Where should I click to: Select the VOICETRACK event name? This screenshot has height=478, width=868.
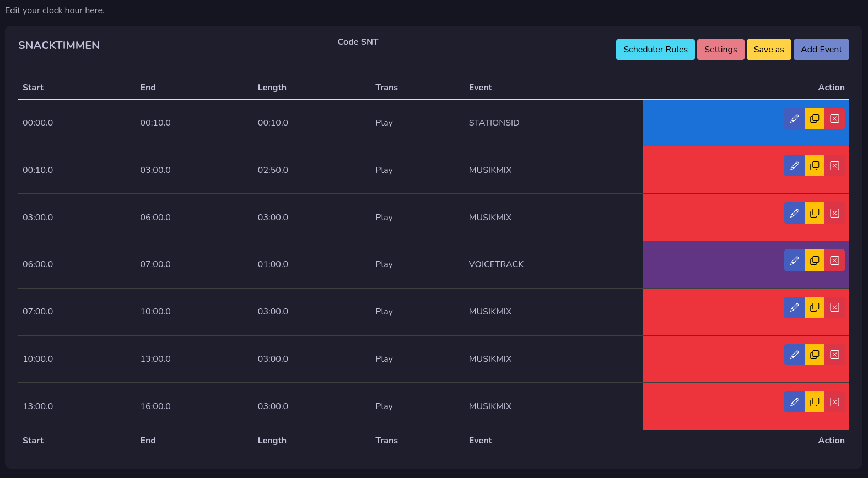(496, 264)
